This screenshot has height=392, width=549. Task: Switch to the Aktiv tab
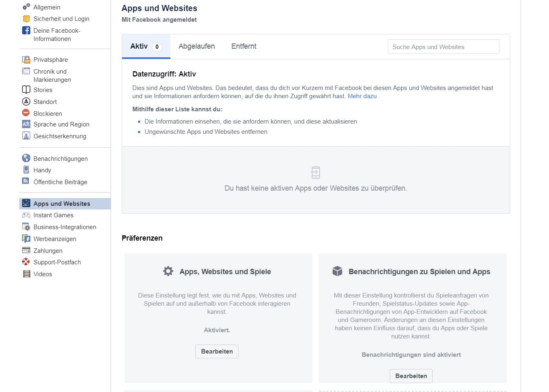coord(146,46)
